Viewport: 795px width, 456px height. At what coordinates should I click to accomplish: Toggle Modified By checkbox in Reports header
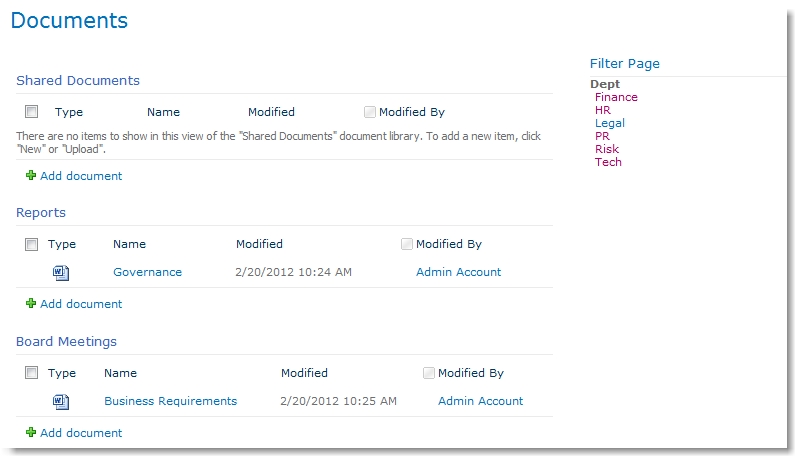(x=406, y=244)
